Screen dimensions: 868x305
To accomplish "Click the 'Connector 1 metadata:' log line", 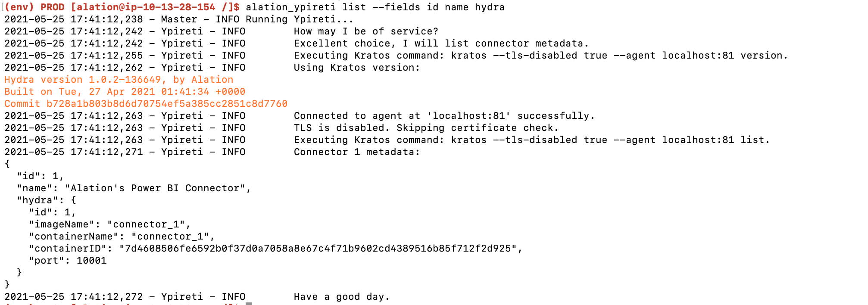I will pyautogui.click(x=357, y=152).
